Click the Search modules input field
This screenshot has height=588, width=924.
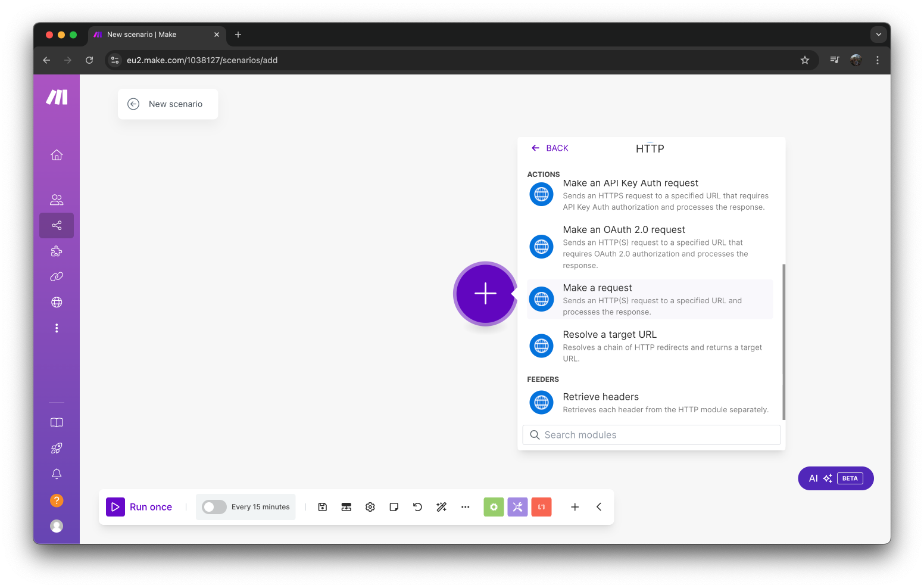coord(651,435)
